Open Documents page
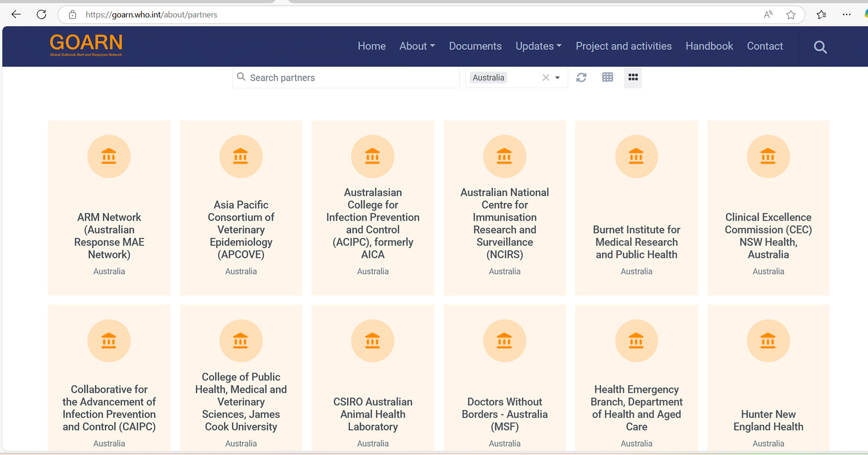This screenshot has width=868, height=455. tap(475, 46)
